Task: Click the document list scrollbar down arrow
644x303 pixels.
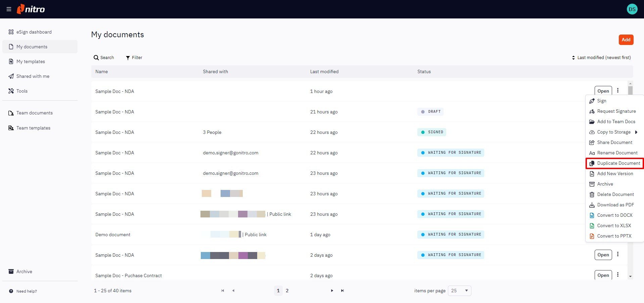Action: [x=630, y=276]
